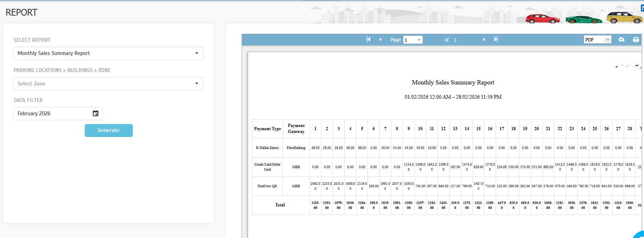Select the DuitNow QR row label
This screenshot has height=238, width=644.
pos(267,186)
